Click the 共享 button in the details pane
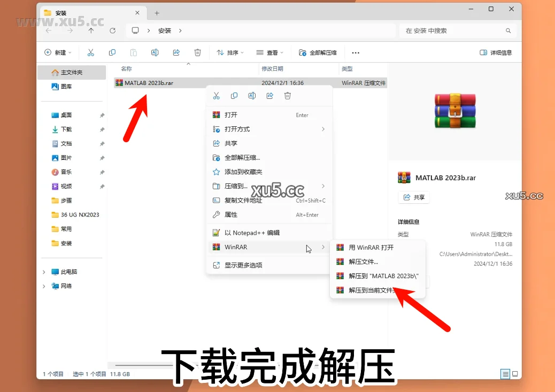Viewport: 555px width, 392px height. [414, 197]
